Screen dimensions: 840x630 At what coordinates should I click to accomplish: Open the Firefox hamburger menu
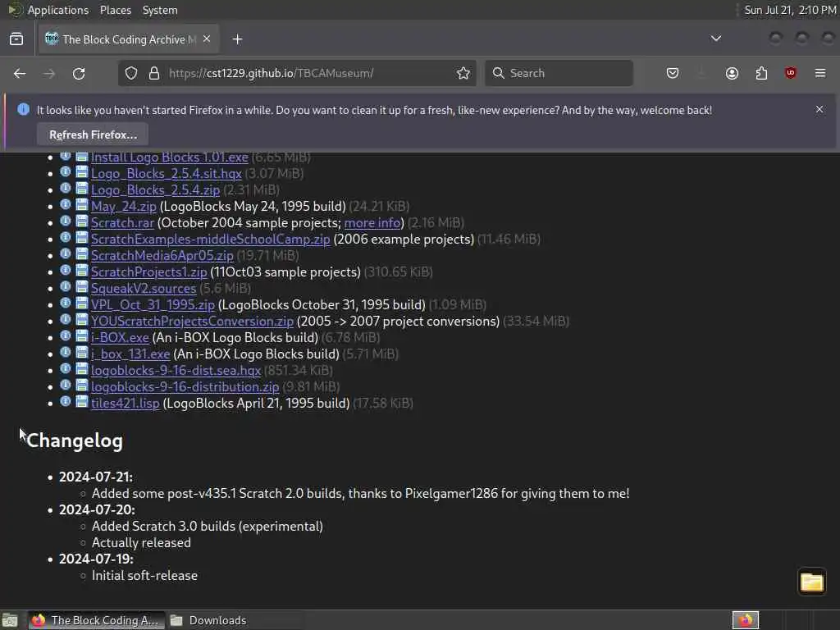click(x=820, y=73)
